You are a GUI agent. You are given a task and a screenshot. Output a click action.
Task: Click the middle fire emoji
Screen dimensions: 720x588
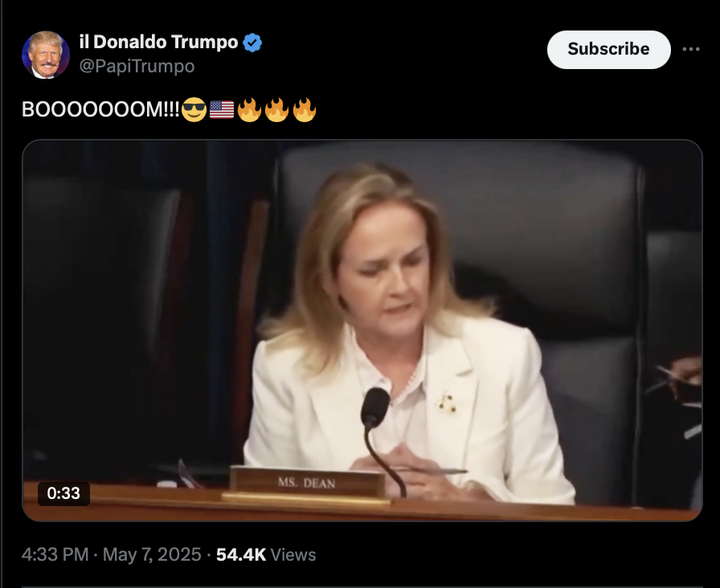point(276,110)
